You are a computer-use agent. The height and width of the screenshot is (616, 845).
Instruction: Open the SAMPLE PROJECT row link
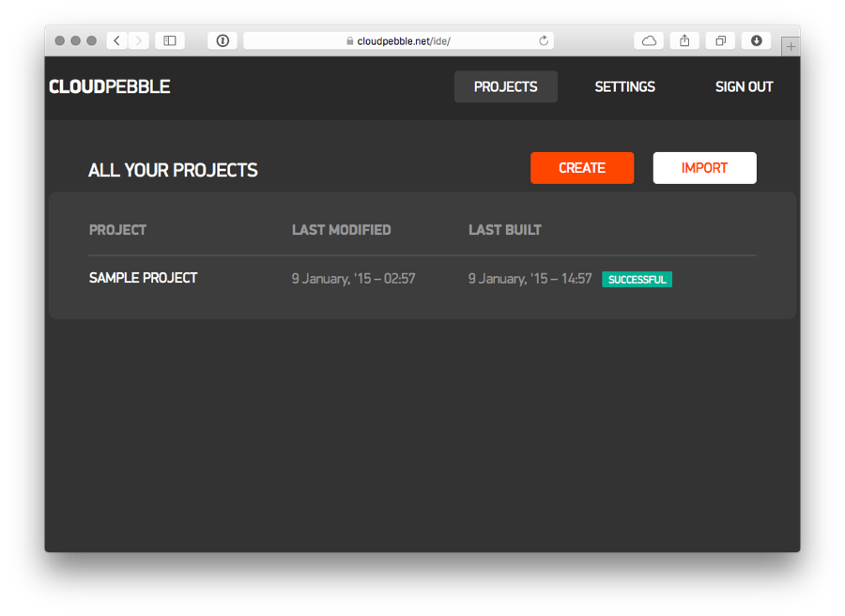pyautogui.click(x=144, y=278)
